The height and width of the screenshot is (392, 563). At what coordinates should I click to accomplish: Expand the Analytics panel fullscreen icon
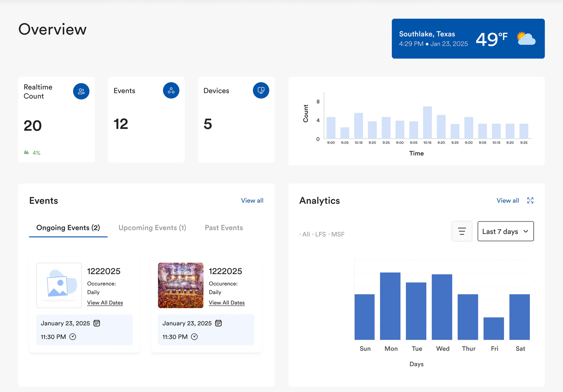[530, 200]
